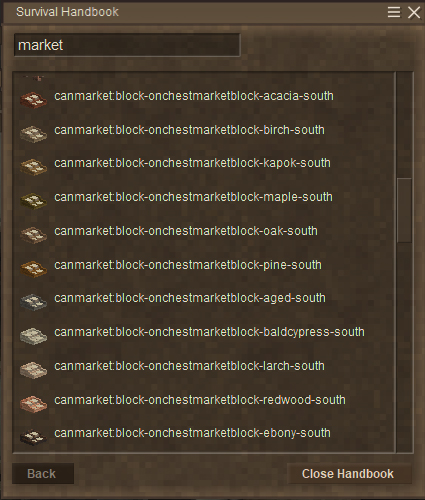
Task: Click the Close Handbook button
Action: (x=348, y=473)
